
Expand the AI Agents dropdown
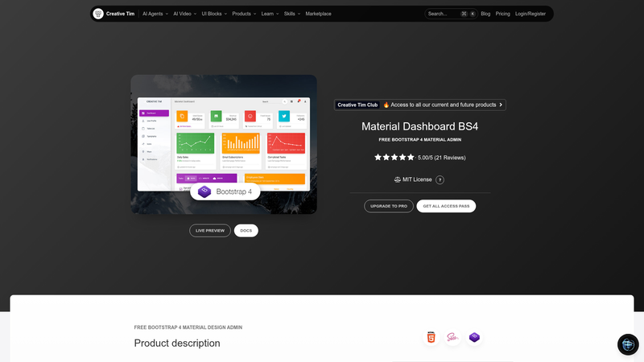(x=155, y=14)
